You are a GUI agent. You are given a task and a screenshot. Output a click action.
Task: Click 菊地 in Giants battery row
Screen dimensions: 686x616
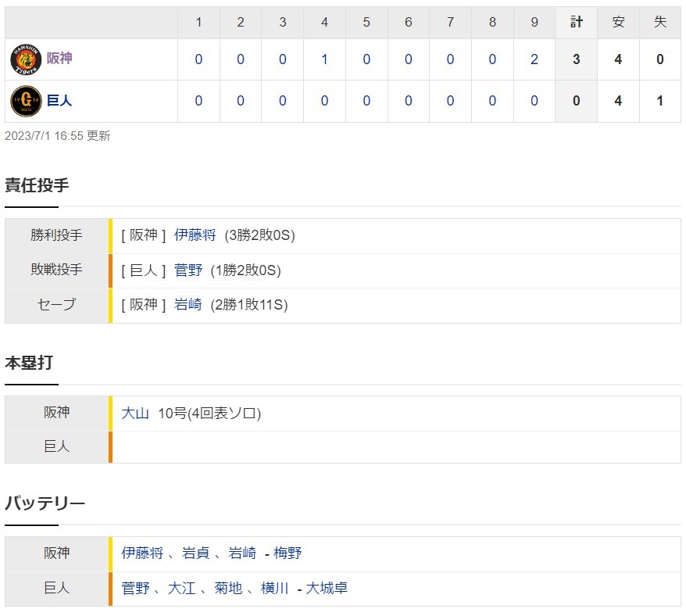click(228, 589)
